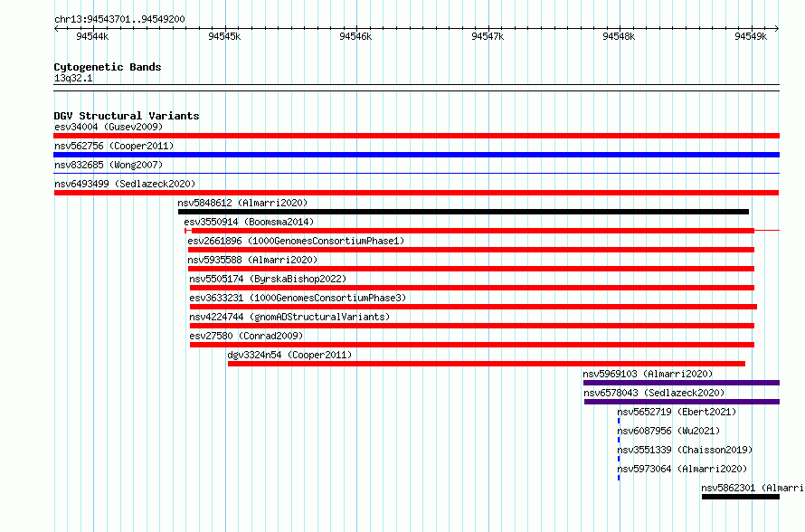Click the black nsv5848612 variant bar
This screenshot has height=532, width=805.
click(x=464, y=212)
